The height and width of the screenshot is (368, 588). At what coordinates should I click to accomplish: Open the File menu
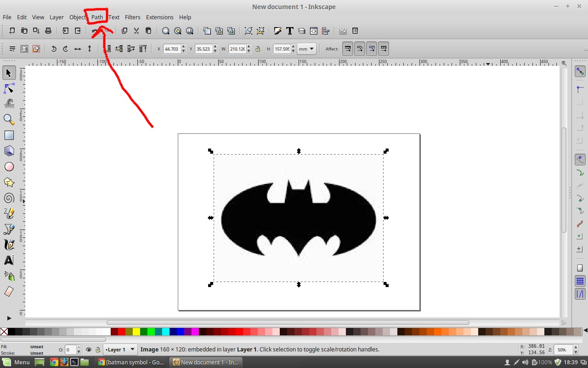coord(7,17)
